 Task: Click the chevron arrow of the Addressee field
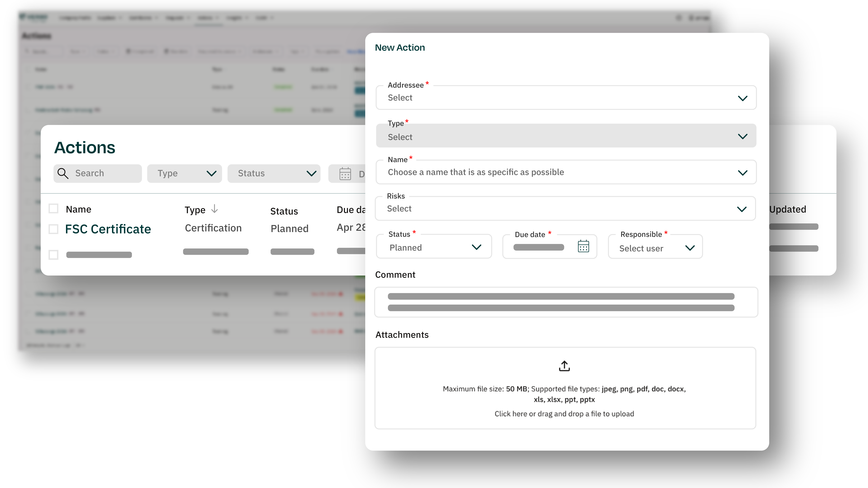pyautogui.click(x=743, y=98)
